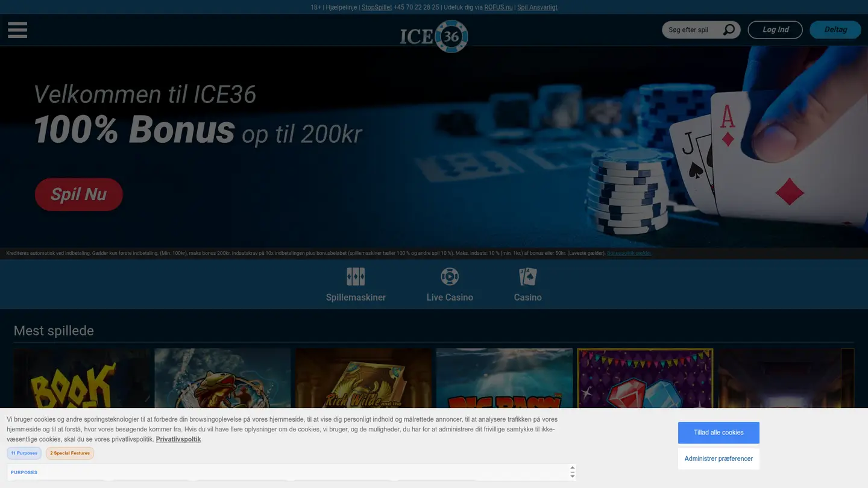Click the 11 Purposes badge
The height and width of the screenshot is (488, 868).
coord(24,453)
